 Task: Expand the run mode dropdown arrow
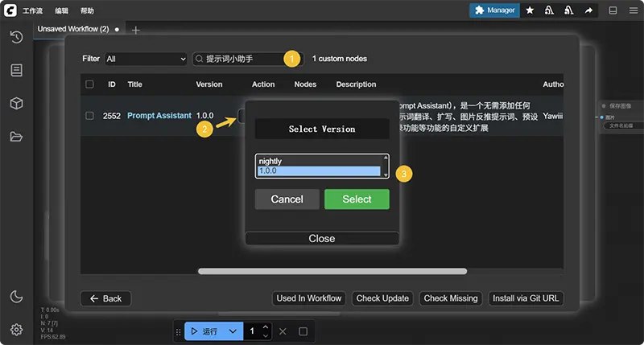pos(233,331)
